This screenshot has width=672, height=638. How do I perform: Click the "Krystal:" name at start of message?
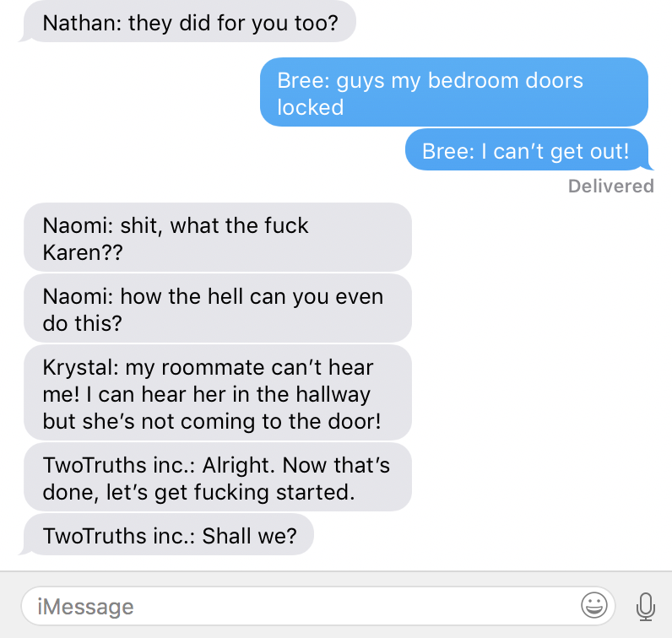81,368
